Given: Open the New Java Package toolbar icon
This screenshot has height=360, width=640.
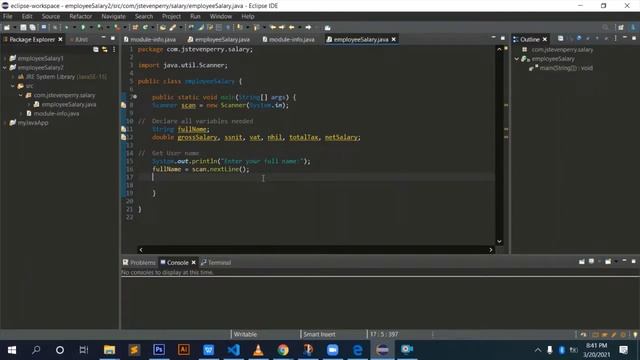Looking at the screenshot, I should tap(135, 27).
